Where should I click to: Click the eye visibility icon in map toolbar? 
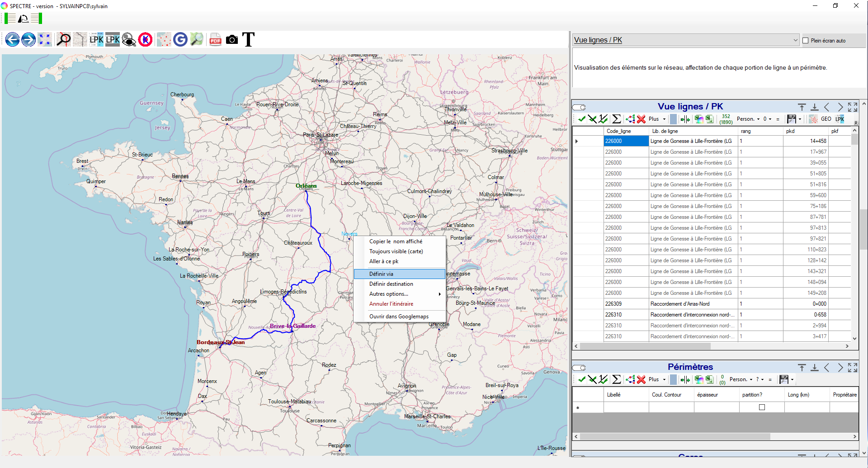[129, 40]
